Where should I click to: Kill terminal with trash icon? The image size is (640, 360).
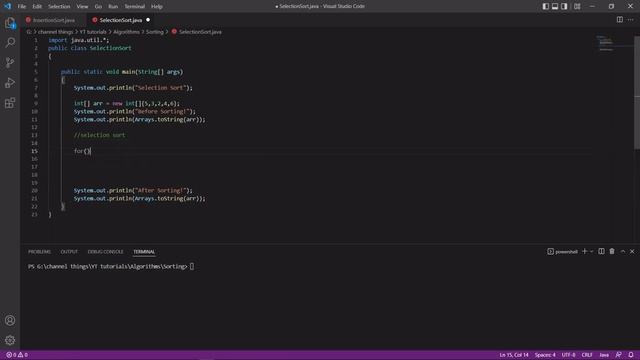(612, 251)
